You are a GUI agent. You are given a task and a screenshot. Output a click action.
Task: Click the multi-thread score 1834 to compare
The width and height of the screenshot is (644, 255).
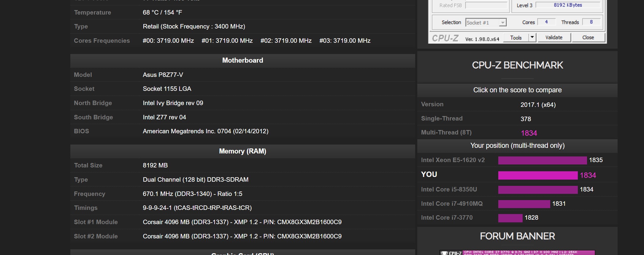coord(529,133)
